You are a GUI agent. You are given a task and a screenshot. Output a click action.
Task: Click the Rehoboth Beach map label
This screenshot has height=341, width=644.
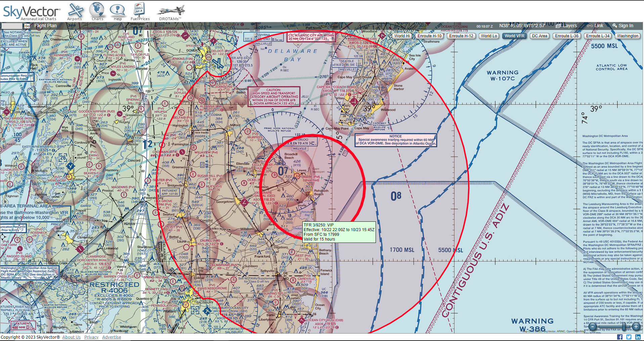pos(321,193)
